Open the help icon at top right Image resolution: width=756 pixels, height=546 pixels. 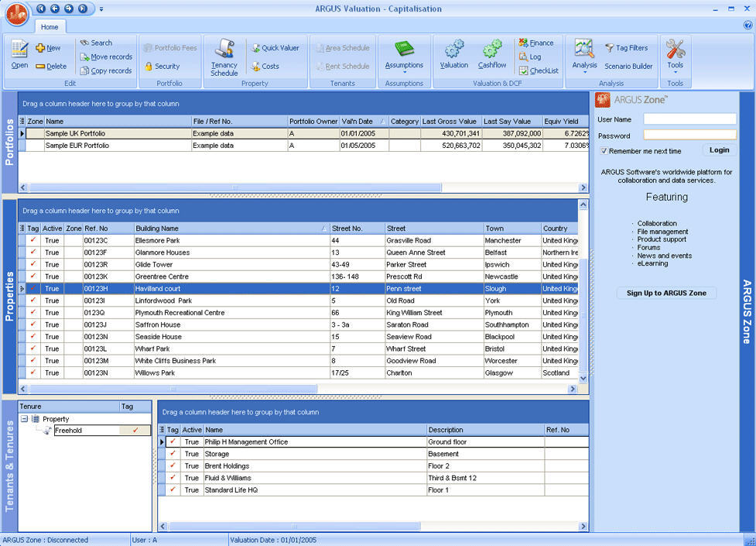coord(747,25)
